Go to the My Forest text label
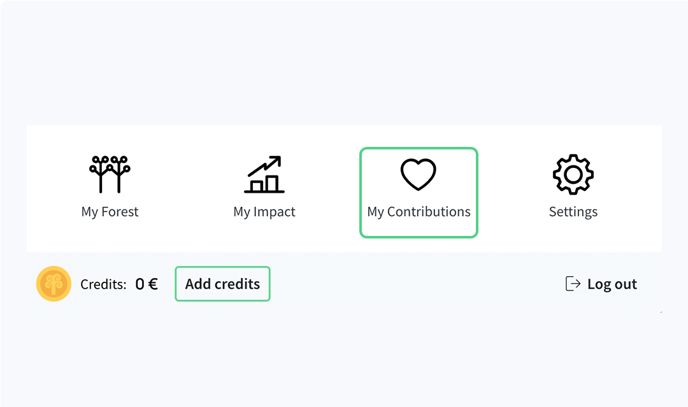This screenshot has width=688, height=407. coord(110,212)
